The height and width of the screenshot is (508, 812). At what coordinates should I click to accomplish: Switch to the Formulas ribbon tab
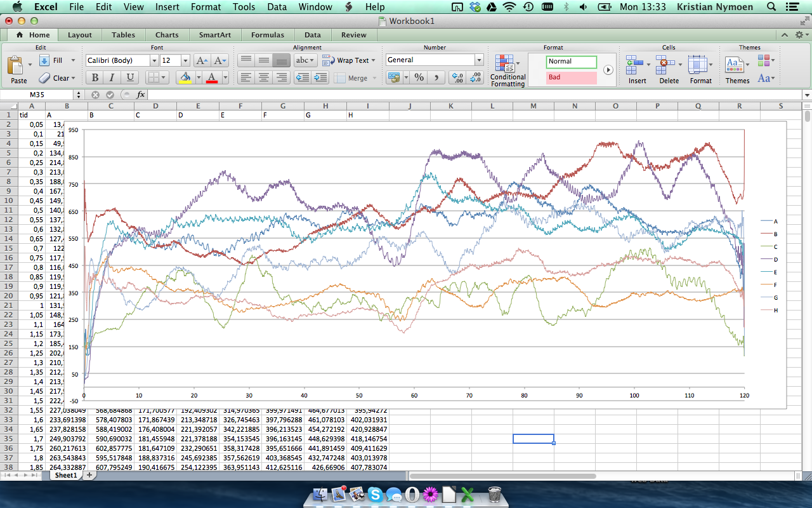[267, 35]
